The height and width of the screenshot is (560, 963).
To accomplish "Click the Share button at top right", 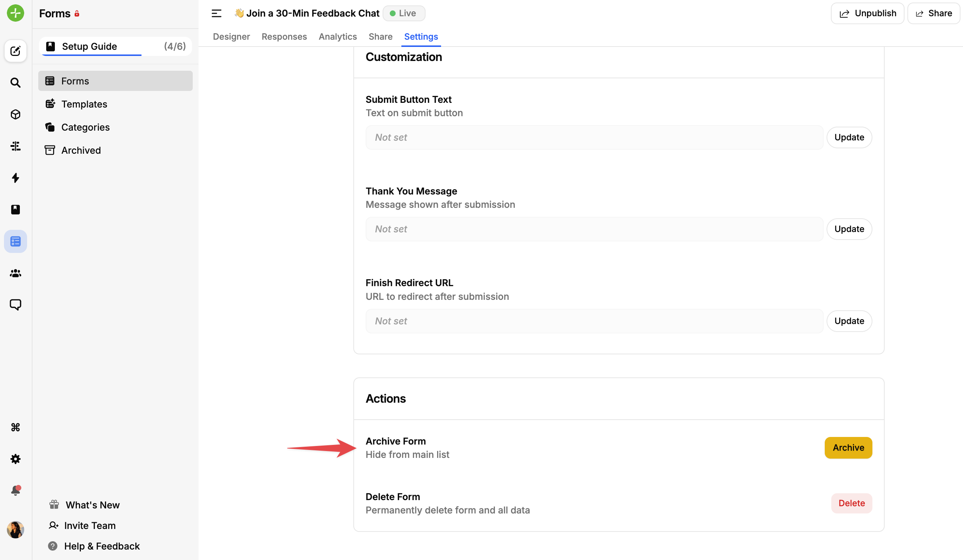I will (x=934, y=13).
